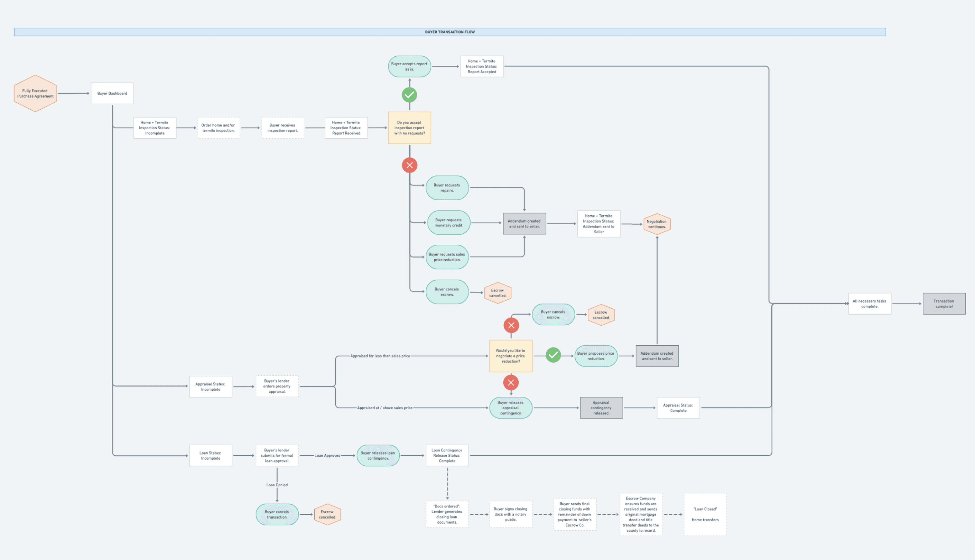Select Loan Contingency Release Status: Complete box
This screenshot has width=975, height=560.
click(447, 455)
